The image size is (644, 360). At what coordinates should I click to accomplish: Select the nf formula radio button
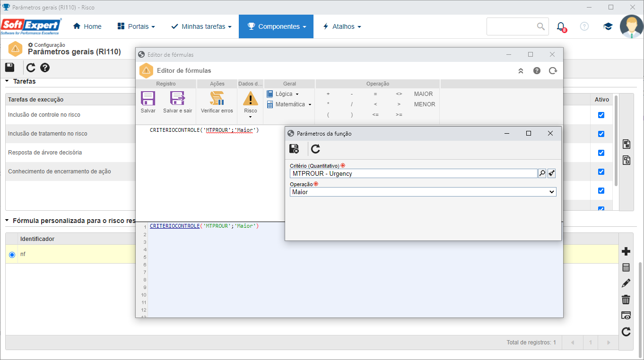12,255
